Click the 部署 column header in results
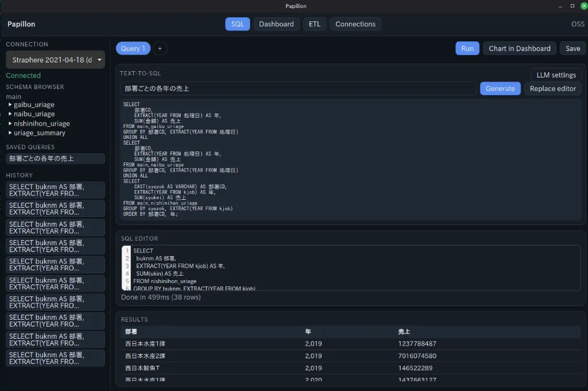Screen dimensions: 588x391 [x=131, y=331]
